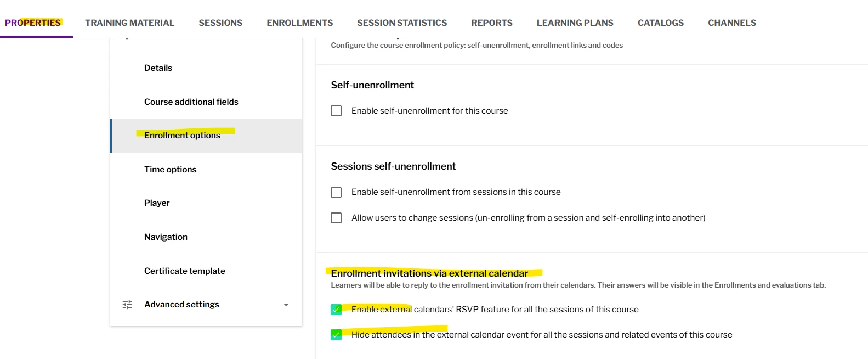Open Certificate template settings

tap(185, 271)
